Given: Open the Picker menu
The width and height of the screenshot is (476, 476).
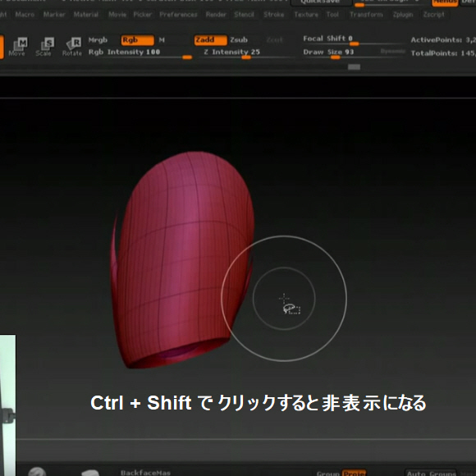Looking at the screenshot, I should coord(142,14).
